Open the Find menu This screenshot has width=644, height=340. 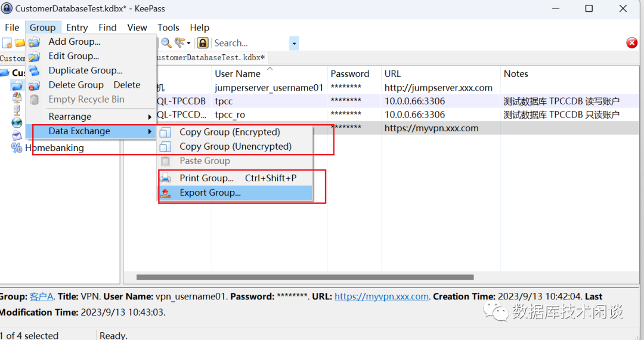point(107,27)
